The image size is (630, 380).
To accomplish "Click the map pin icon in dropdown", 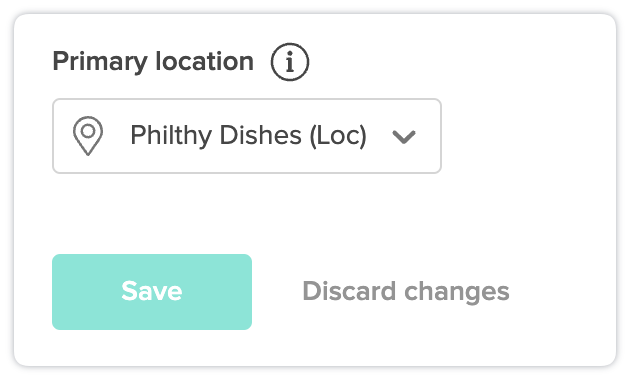I will click(88, 136).
